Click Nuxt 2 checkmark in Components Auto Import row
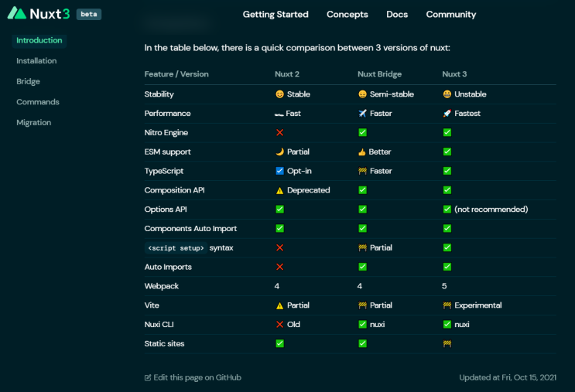Viewport: 575px width, 392px height. pos(280,228)
